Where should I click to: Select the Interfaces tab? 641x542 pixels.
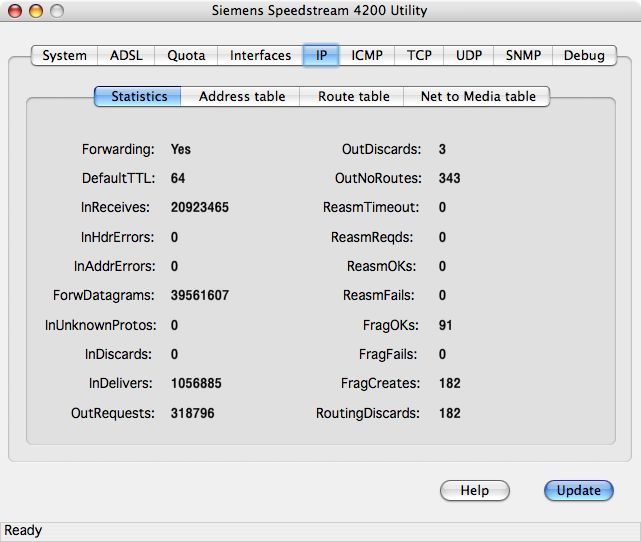[260, 55]
